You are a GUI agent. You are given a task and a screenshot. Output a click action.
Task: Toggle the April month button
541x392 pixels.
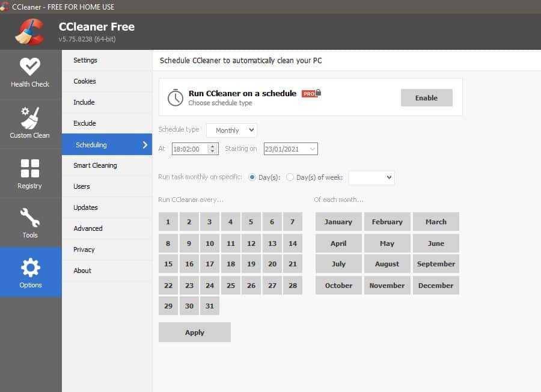pyautogui.click(x=338, y=243)
